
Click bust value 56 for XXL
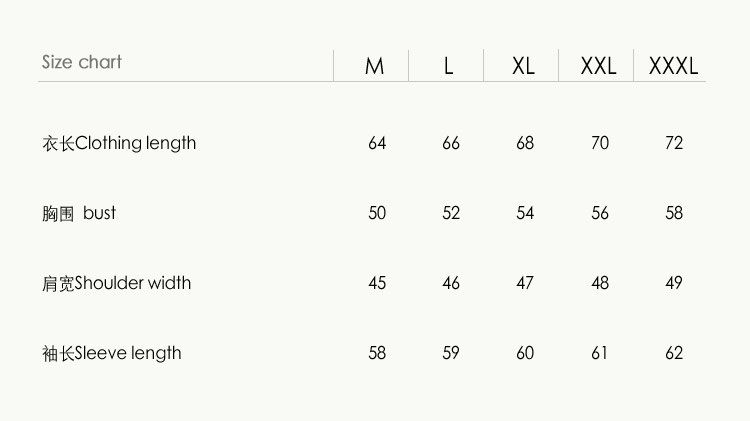(x=600, y=213)
